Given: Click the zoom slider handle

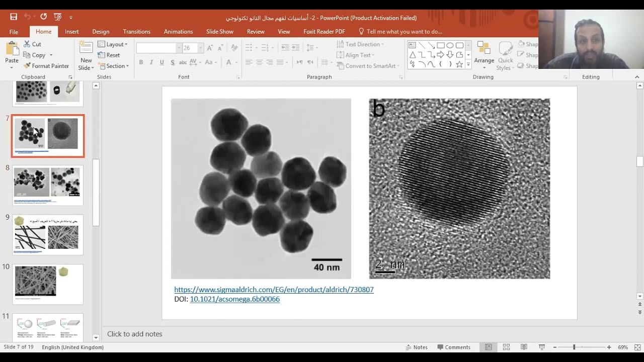Looking at the screenshot, I should click(574, 347).
